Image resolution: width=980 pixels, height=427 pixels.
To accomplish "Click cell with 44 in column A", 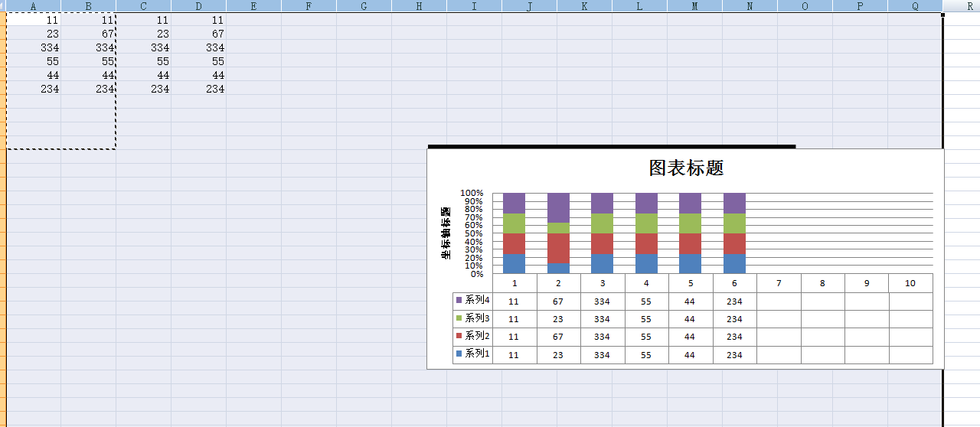I will pyautogui.click(x=34, y=75).
